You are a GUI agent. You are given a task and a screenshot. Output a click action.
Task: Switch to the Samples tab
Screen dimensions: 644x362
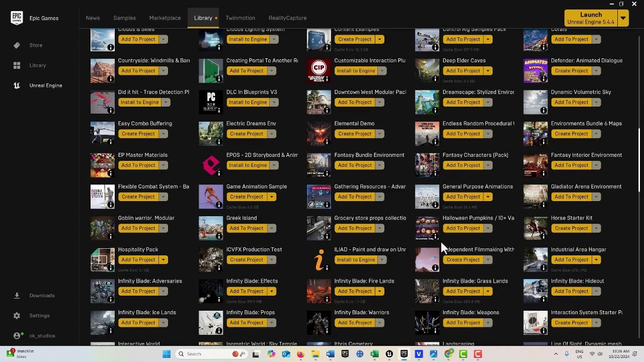point(125,18)
